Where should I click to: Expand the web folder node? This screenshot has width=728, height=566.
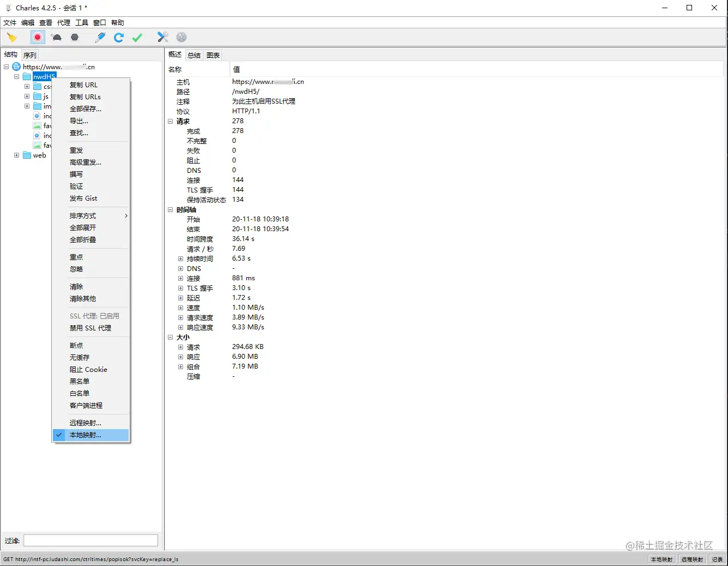pyautogui.click(x=17, y=155)
